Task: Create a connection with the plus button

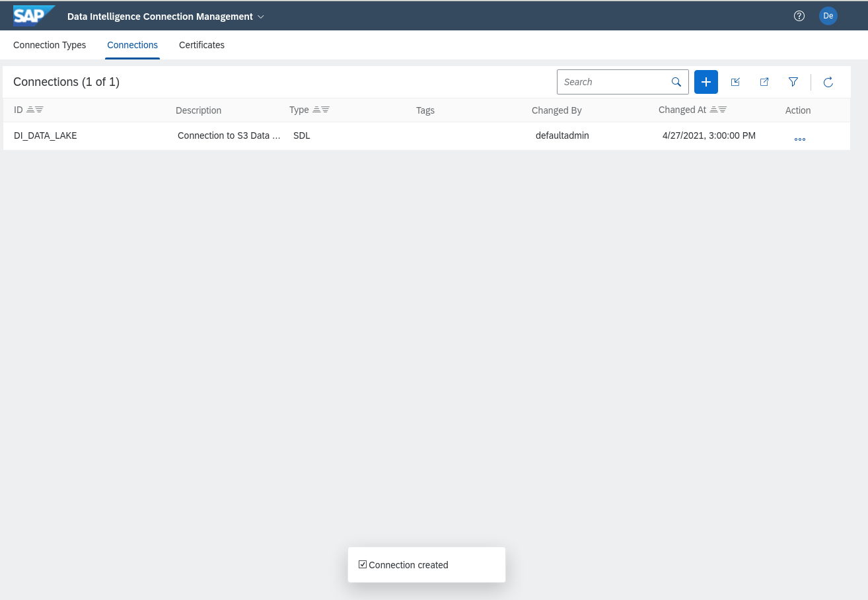Action: click(706, 82)
